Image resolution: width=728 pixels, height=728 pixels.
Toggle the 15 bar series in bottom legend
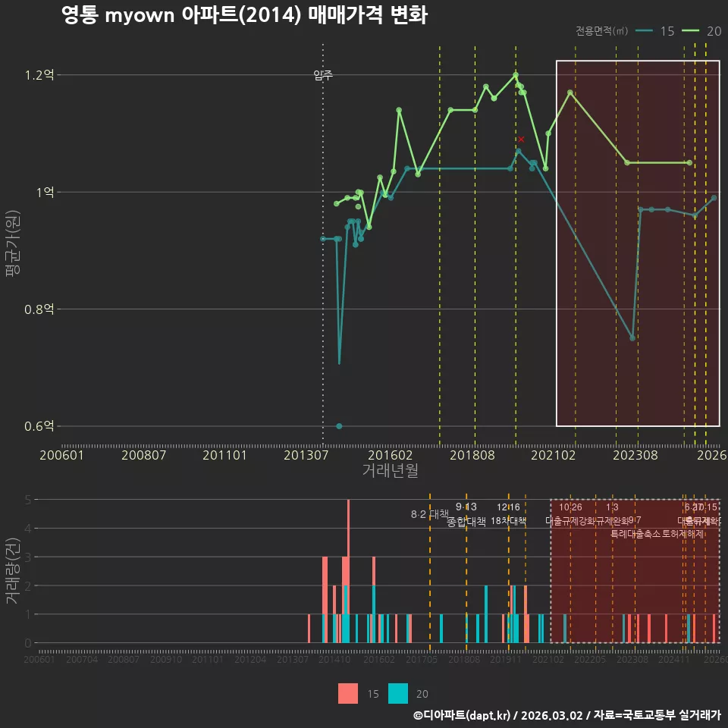click(x=359, y=694)
